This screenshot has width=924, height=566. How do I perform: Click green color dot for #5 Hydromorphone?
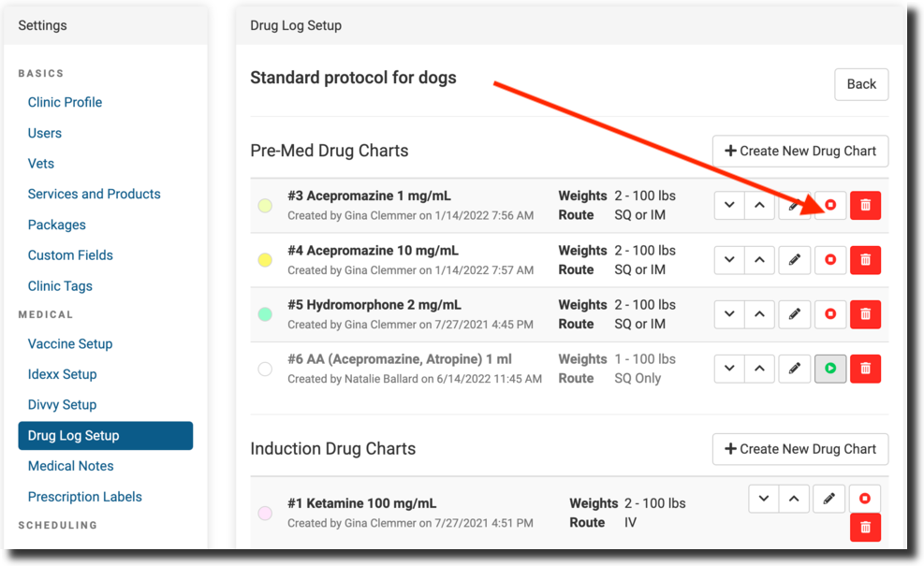pyautogui.click(x=265, y=314)
